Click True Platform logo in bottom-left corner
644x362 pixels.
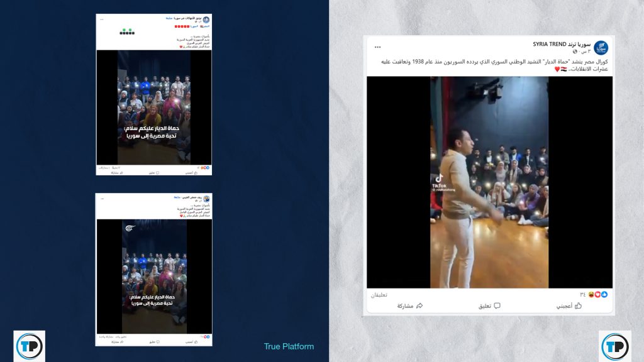click(30, 346)
